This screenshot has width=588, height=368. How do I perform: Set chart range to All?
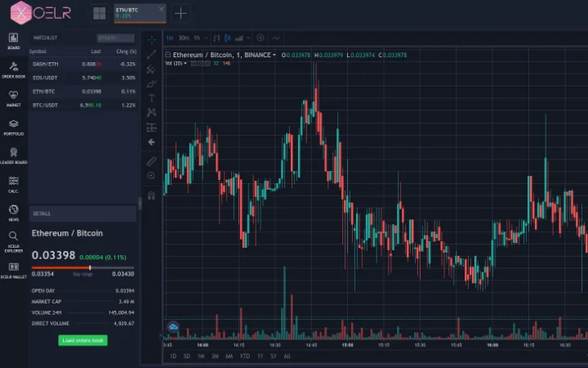point(287,356)
